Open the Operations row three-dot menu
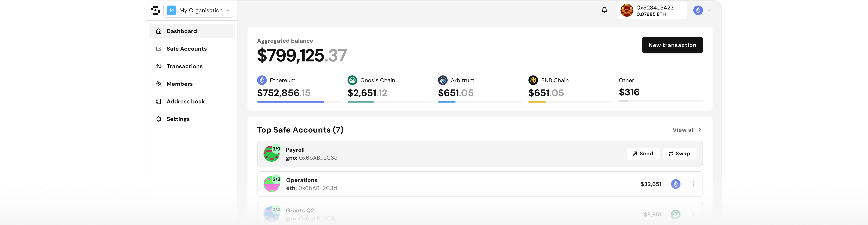This screenshot has width=868, height=225. pyautogui.click(x=693, y=184)
